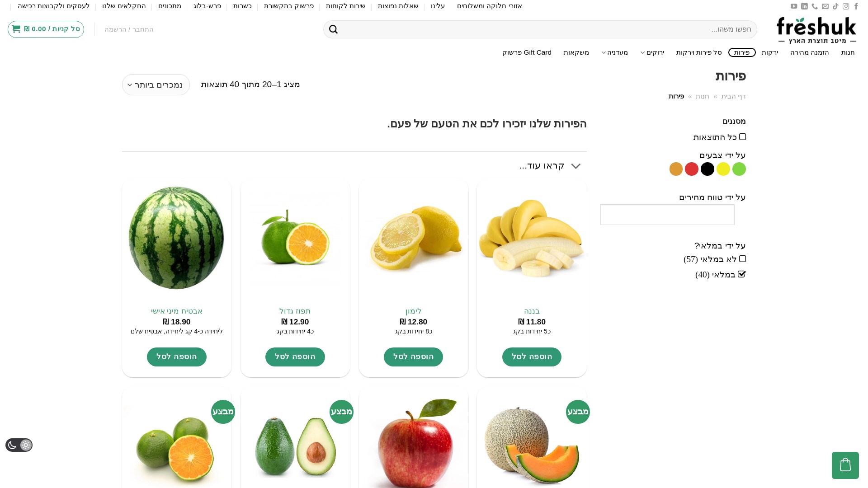The image size is (868, 488).
Task: Add בננה to cart with הוספה לסל
Action: point(532,357)
